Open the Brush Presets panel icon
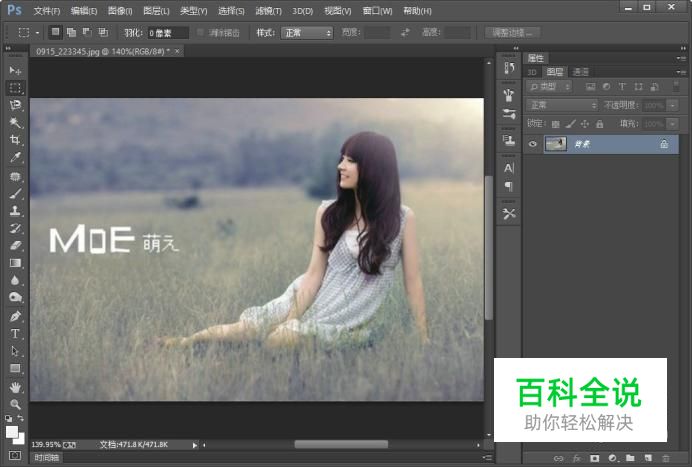This screenshot has width=692, height=467. [x=509, y=95]
